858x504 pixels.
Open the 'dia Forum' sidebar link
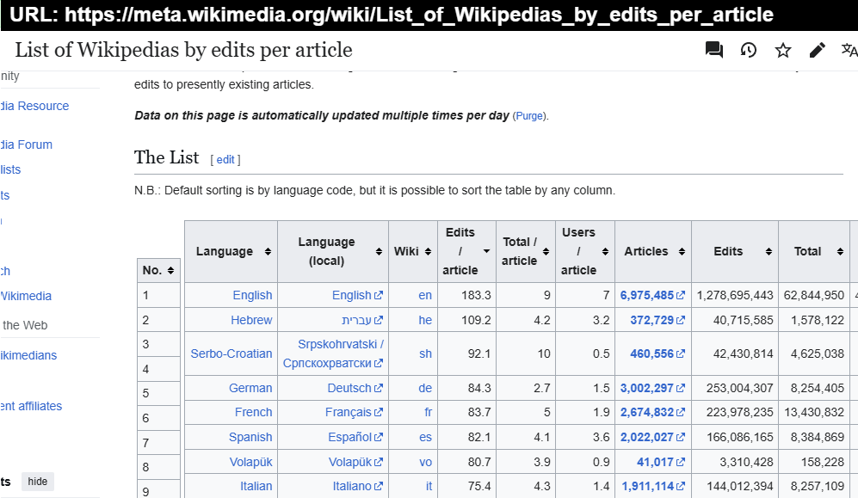[27, 144]
